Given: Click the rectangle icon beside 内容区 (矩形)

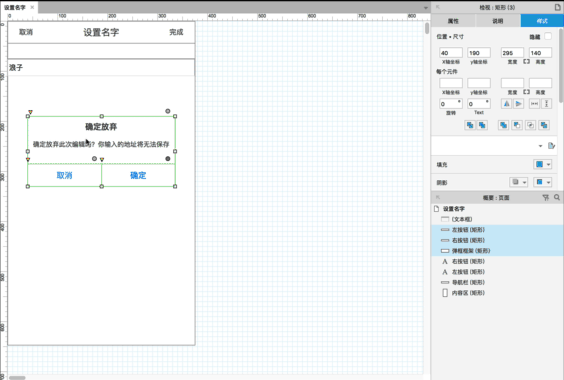Looking at the screenshot, I should tap(445, 293).
